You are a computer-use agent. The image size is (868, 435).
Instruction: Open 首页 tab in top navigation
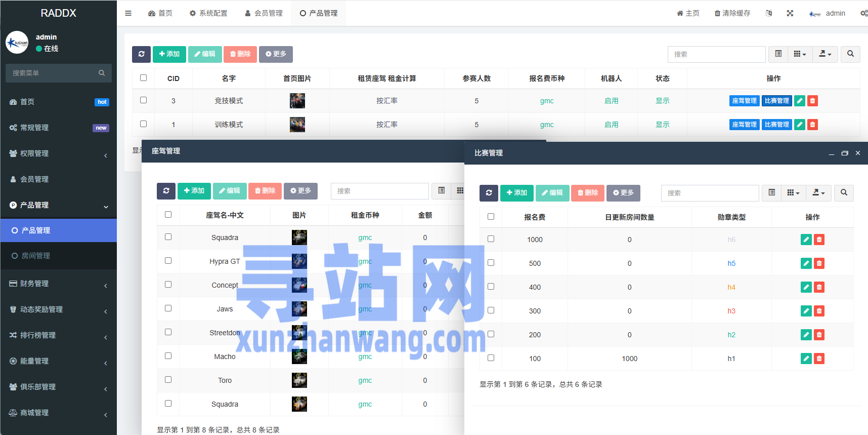[160, 13]
